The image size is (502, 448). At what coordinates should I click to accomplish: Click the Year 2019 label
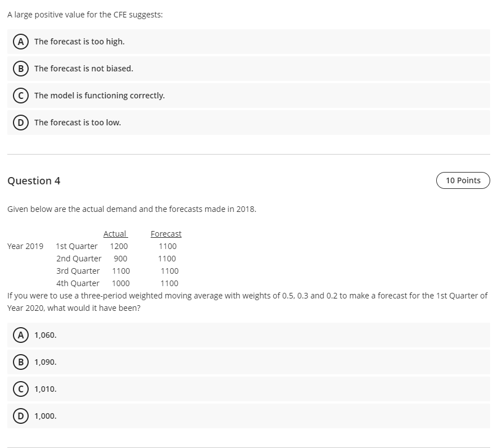coord(25,246)
